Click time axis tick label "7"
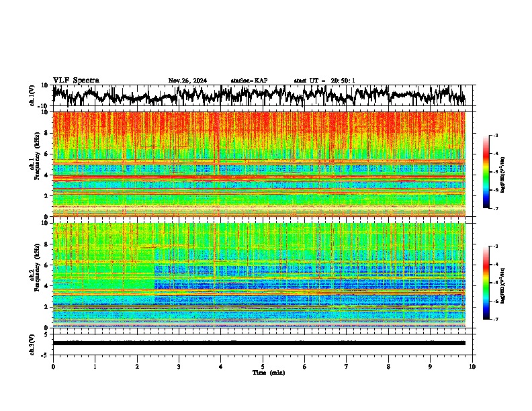Image resolution: width=532 pixels, height=411 pixels. point(347,367)
